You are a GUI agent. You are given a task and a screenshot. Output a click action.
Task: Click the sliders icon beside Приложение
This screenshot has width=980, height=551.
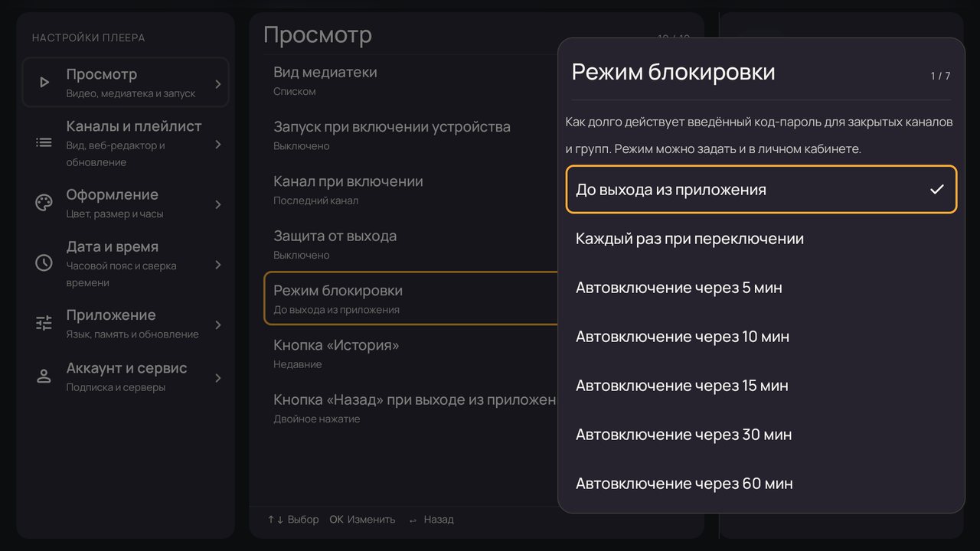[x=44, y=323]
